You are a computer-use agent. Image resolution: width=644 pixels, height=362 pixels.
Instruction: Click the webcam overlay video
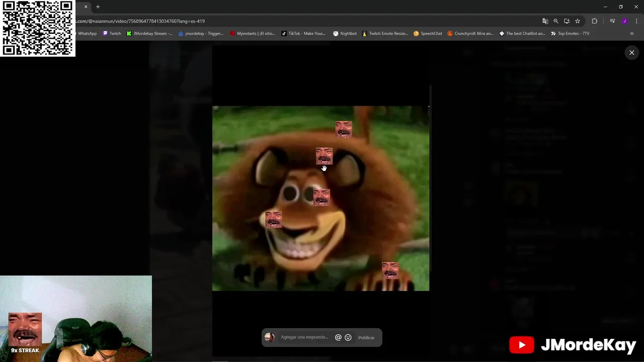76,319
